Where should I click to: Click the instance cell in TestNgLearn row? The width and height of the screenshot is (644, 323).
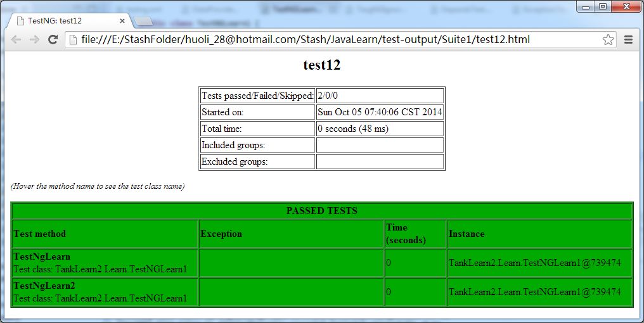[x=539, y=263]
